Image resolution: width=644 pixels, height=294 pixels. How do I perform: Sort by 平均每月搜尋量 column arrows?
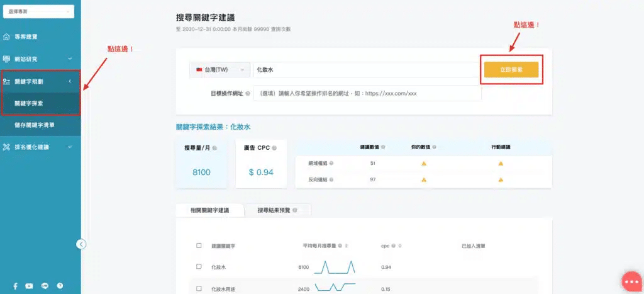pos(347,246)
